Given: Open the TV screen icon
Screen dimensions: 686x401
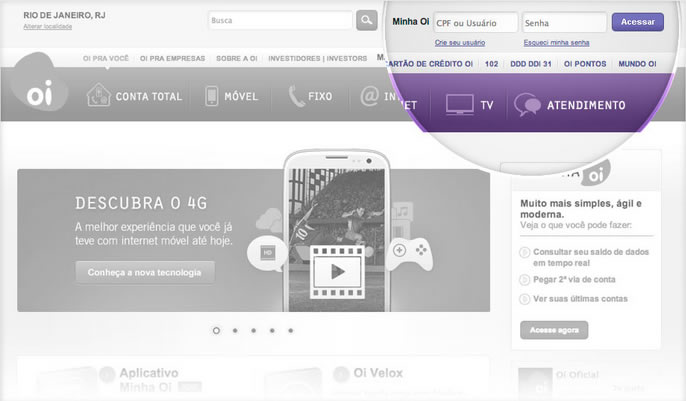Looking at the screenshot, I should tap(459, 104).
